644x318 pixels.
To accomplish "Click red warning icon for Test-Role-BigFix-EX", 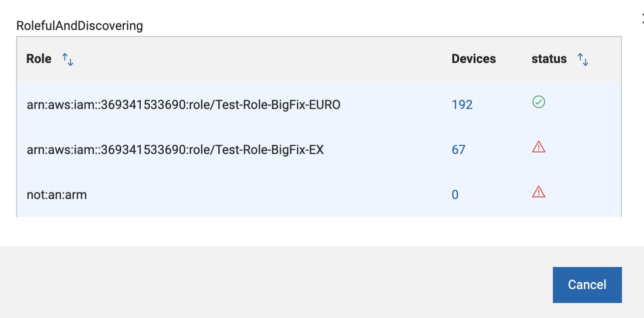I will point(538,147).
